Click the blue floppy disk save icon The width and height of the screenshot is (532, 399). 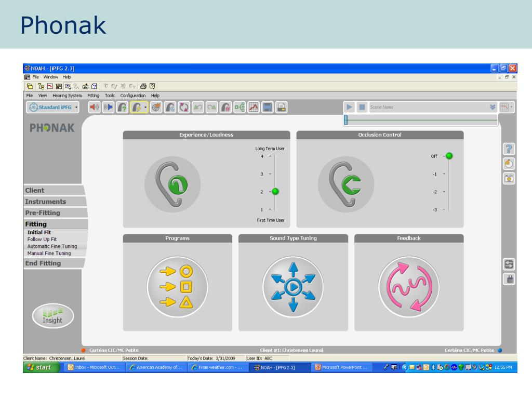pos(268,107)
